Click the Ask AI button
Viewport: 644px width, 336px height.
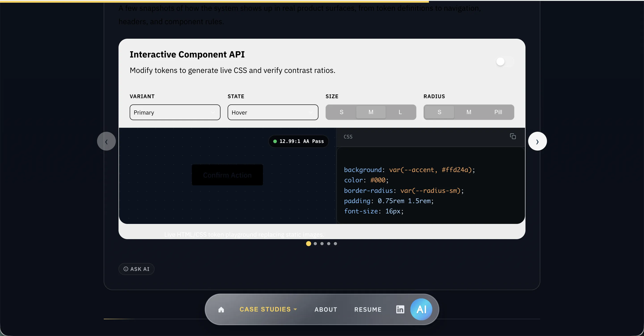click(x=136, y=269)
